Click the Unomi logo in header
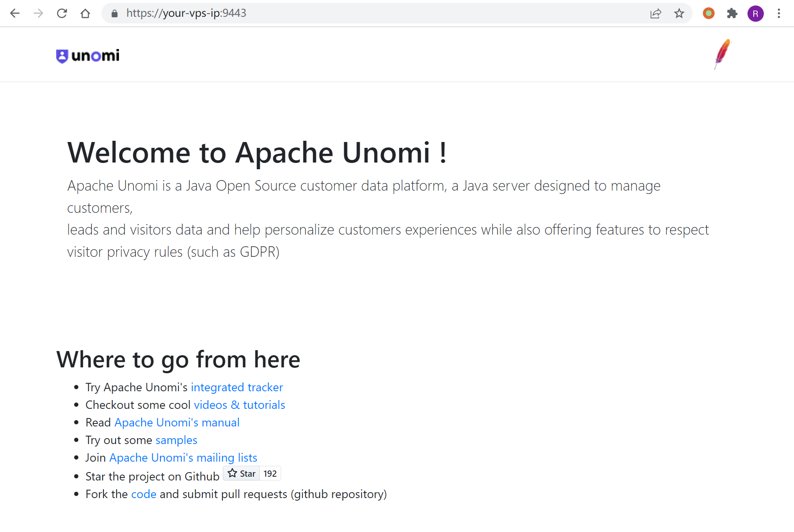This screenshot has width=794, height=532. tap(88, 56)
